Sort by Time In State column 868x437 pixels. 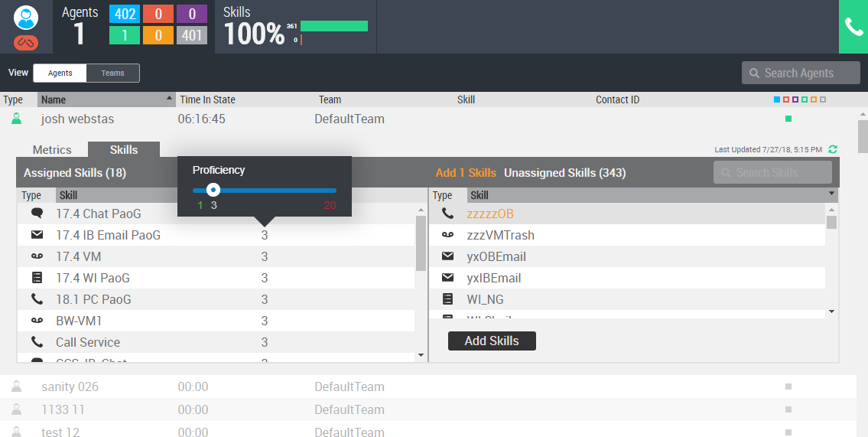(x=207, y=99)
